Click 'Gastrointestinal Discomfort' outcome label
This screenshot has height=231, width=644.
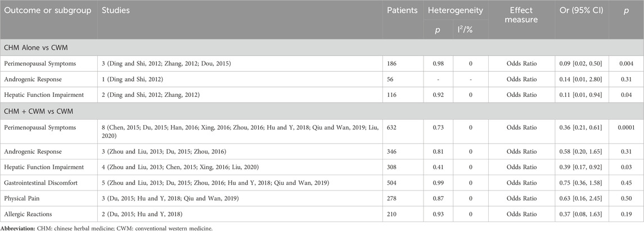[40, 183]
